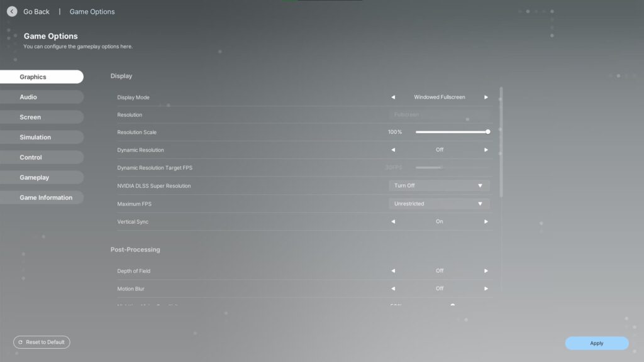Open the NVIDIA DLSS Super Resolution dropdown
This screenshot has width=644, height=362.
point(439,185)
